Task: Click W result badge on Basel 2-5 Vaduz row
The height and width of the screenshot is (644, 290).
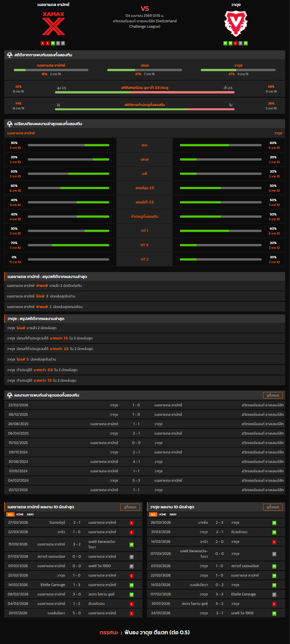Action: [x=274, y=523]
